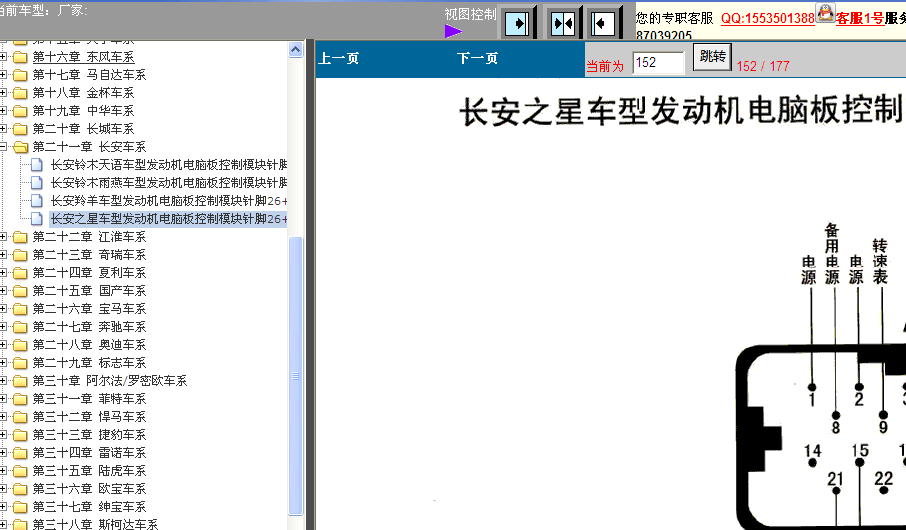Expand the 第二十七章 奔驰车系 node
Screen dimensions: 906x530
coord(3,327)
